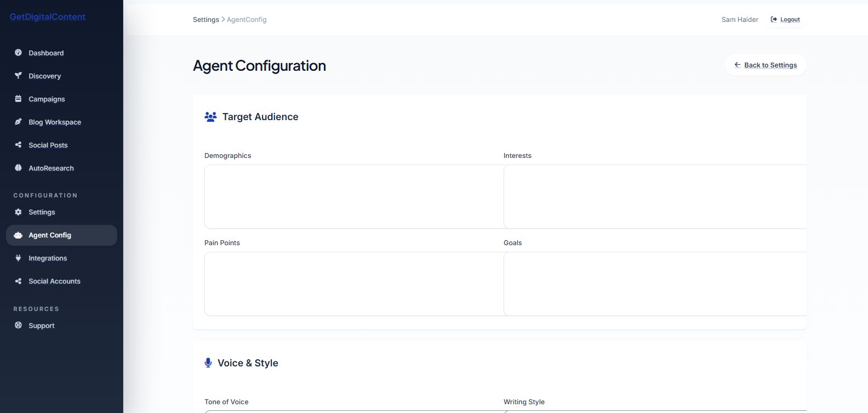Open Dashboard from the sidebar
Screen dimensions: 868x413
point(61,53)
